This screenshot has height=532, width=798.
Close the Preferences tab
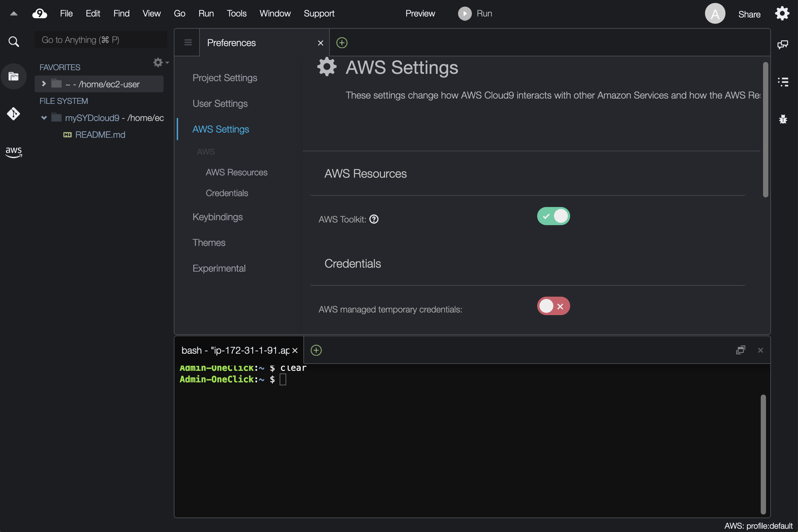point(320,43)
